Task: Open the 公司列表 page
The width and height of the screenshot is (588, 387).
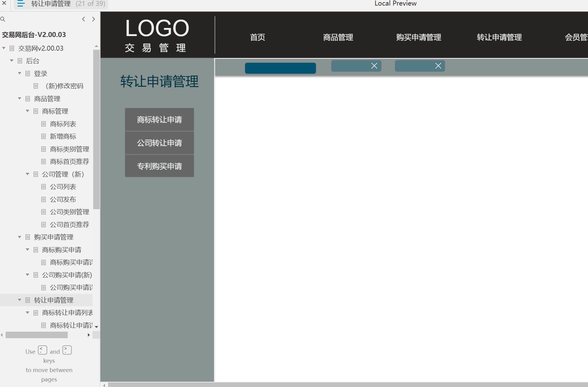Action: coord(63,187)
